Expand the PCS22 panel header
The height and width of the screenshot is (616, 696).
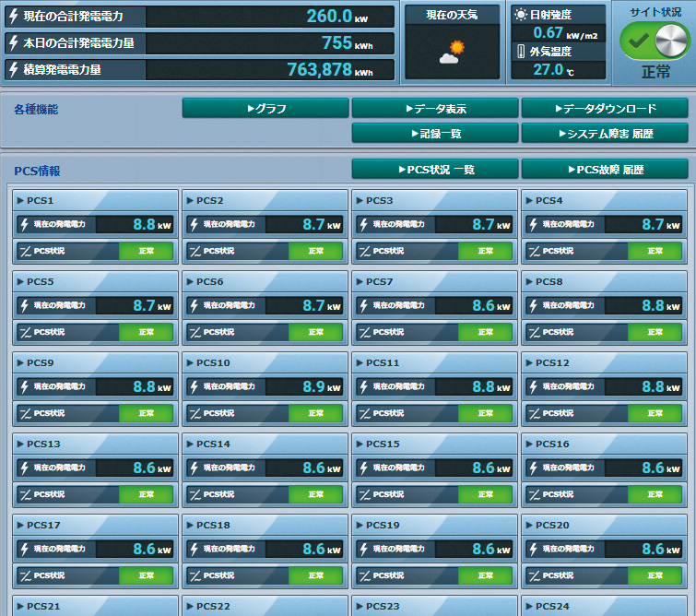click(265, 606)
